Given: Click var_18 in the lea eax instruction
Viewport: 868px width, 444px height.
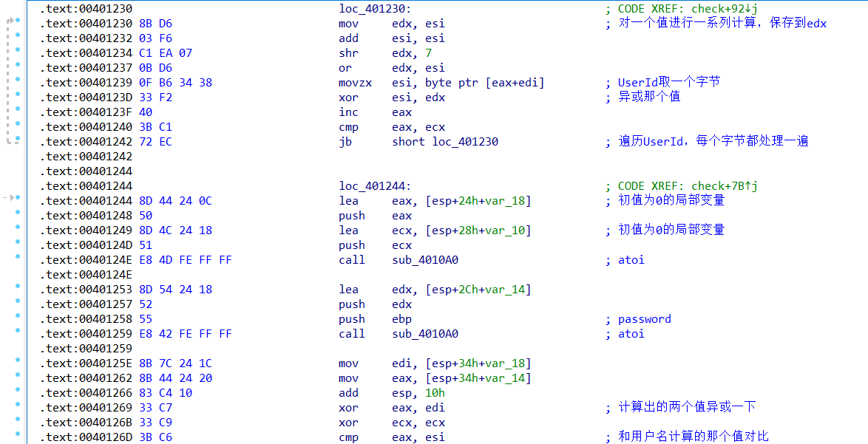Looking at the screenshot, I should point(505,201).
